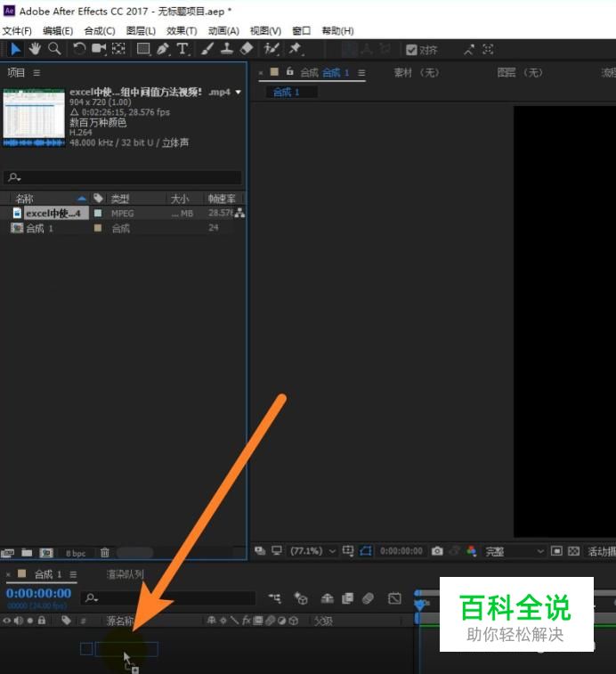Open the 完整 resolution dropdown
Screen dimensions: 616x674
[515, 551]
